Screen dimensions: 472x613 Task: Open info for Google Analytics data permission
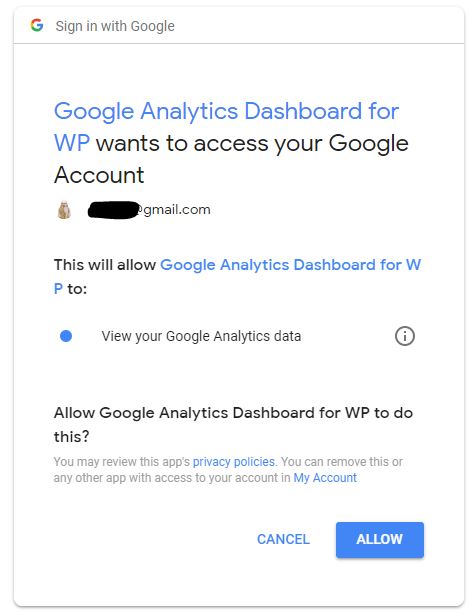point(404,336)
